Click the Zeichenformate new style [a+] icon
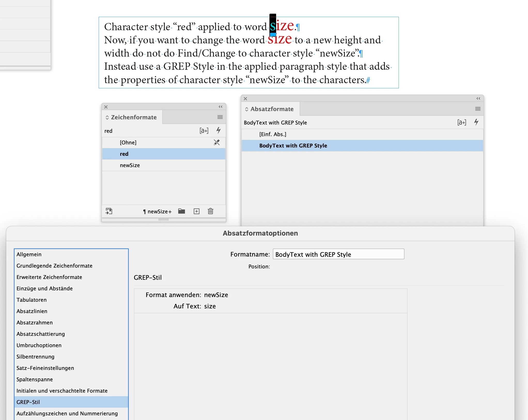Screen dimensions: 528x420 (204, 131)
